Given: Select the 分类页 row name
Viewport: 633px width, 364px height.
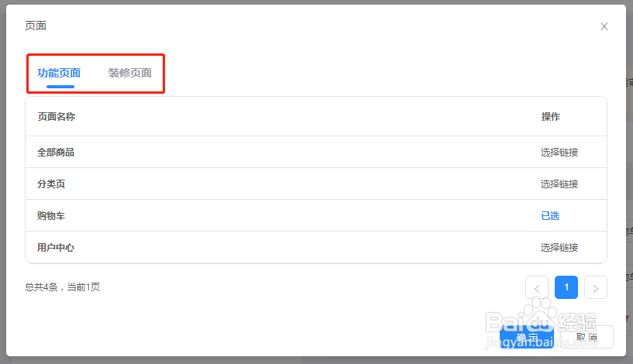Looking at the screenshot, I should 51,184.
